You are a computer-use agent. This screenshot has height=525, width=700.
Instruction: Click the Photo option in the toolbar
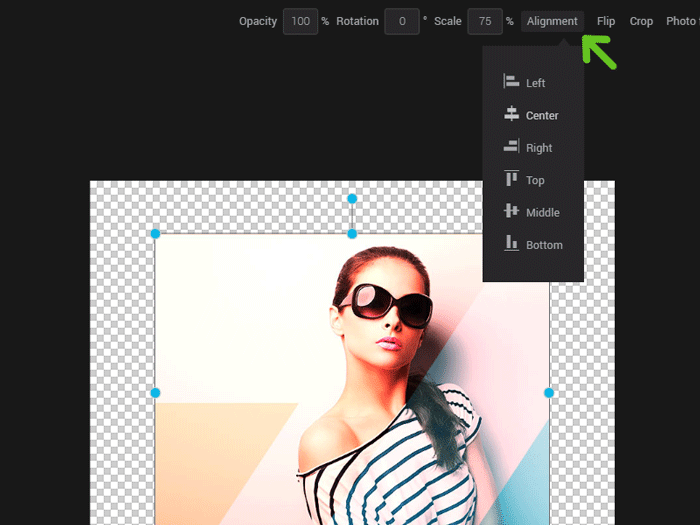point(680,21)
